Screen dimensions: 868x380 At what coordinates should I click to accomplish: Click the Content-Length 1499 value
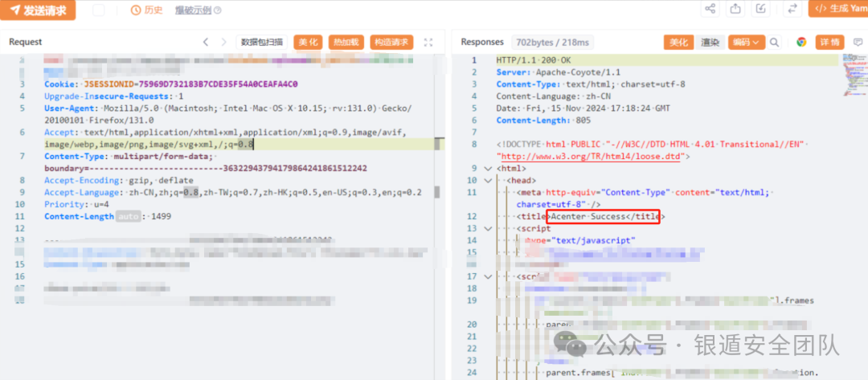(161, 216)
